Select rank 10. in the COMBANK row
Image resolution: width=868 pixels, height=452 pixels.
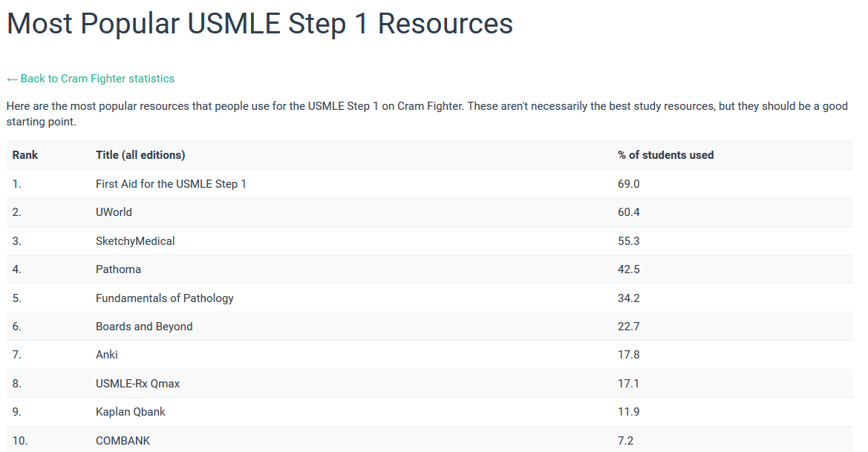[19, 440]
